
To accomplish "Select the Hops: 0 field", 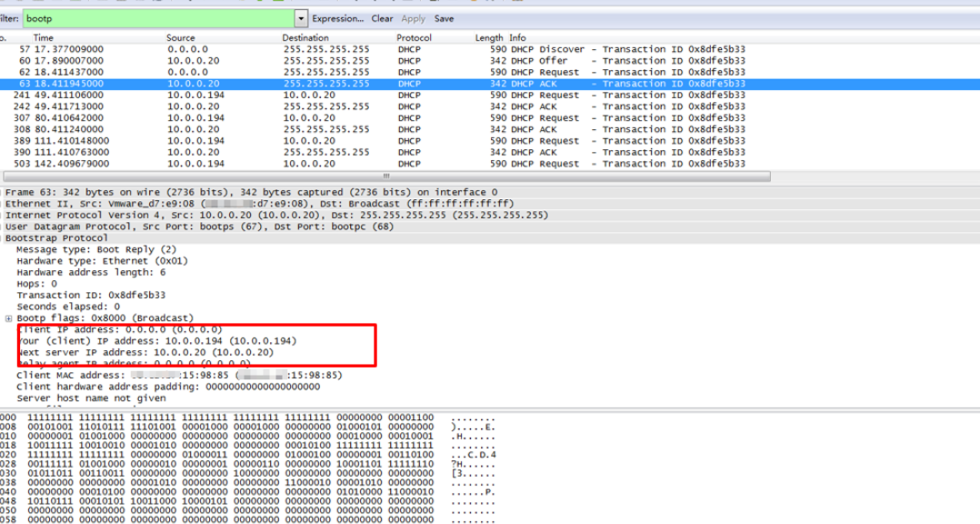I will (x=36, y=284).
